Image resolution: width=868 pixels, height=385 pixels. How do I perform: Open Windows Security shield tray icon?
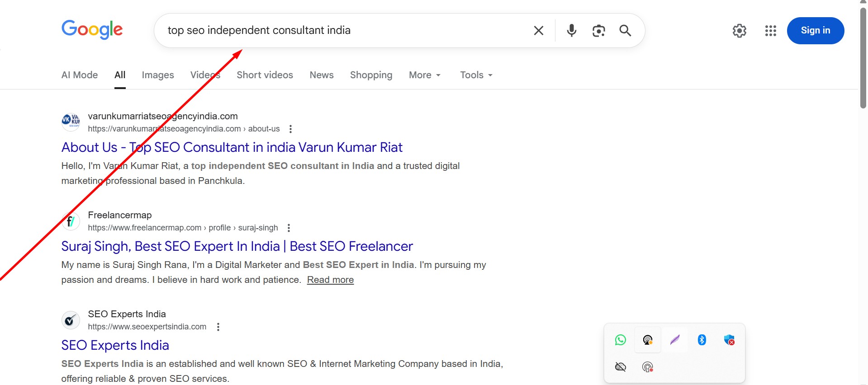pos(729,340)
